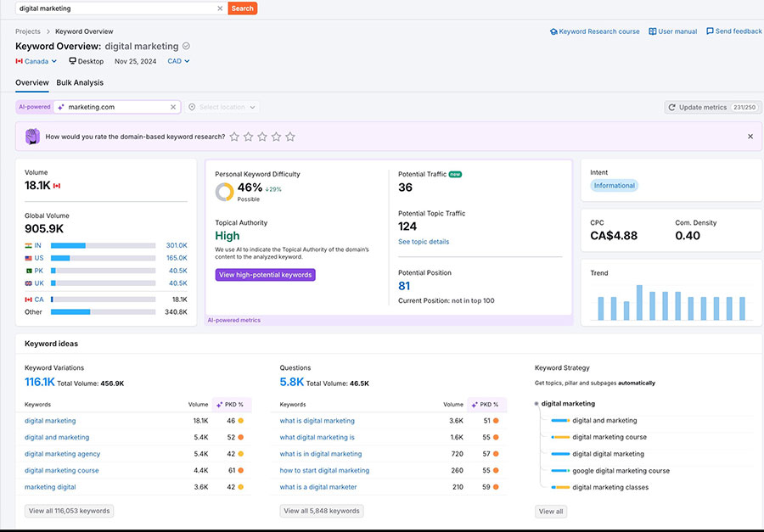
Task: Open the User manual link
Action: (673, 31)
